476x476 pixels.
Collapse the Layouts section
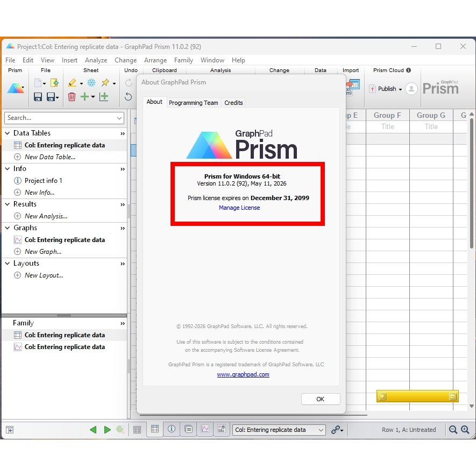click(8, 263)
